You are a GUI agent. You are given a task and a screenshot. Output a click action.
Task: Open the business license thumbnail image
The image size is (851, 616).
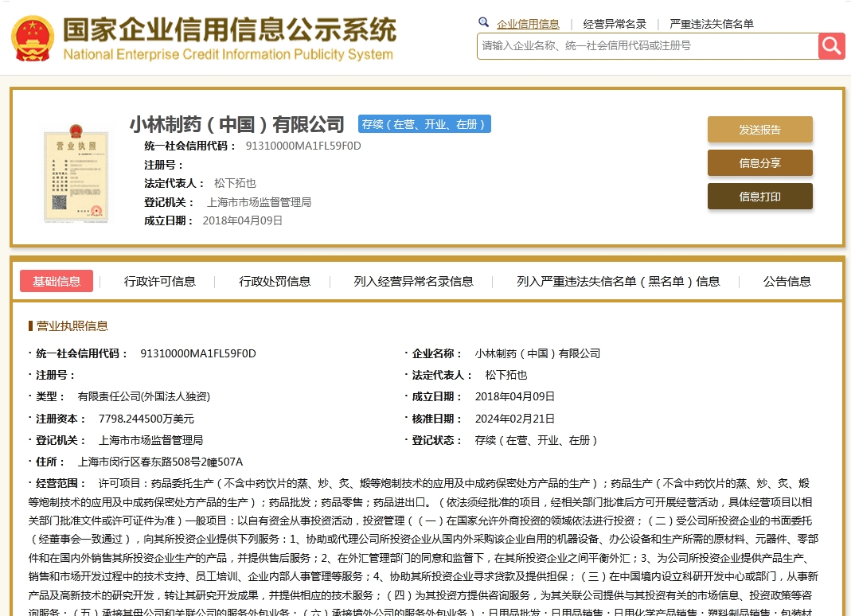(76, 173)
